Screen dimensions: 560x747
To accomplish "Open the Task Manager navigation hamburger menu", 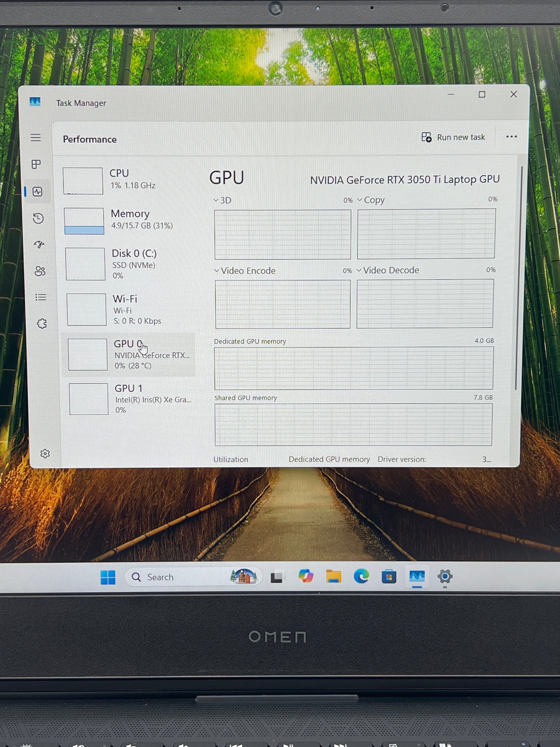I will pyautogui.click(x=36, y=137).
